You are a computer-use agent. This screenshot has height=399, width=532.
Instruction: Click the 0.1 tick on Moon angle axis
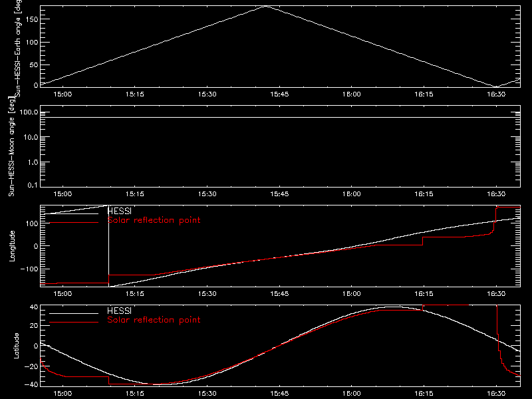pos(33,185)
